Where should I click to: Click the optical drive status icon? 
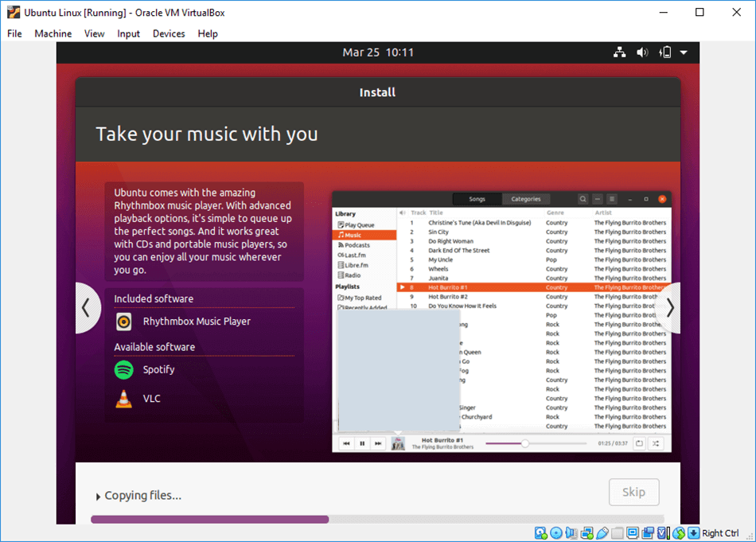(x=556, y=532)
